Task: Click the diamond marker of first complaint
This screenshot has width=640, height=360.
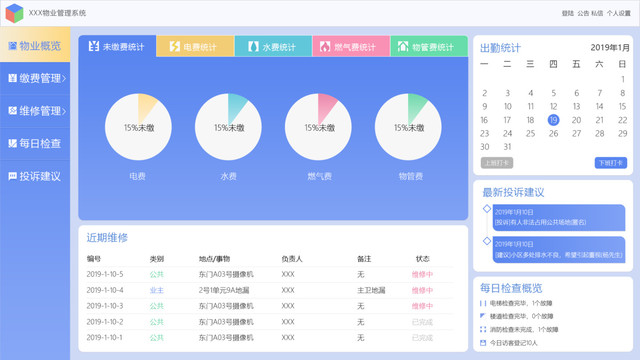Action: pos(487,209)
